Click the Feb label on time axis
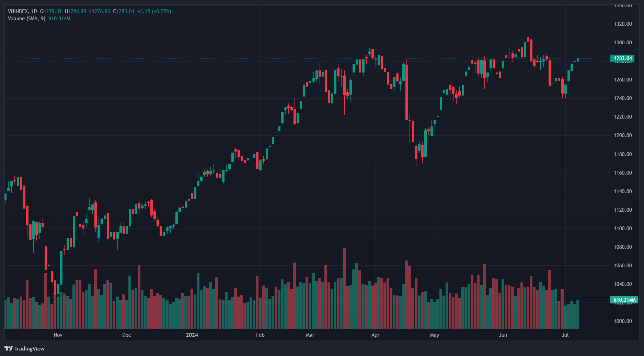 (260, 335)
